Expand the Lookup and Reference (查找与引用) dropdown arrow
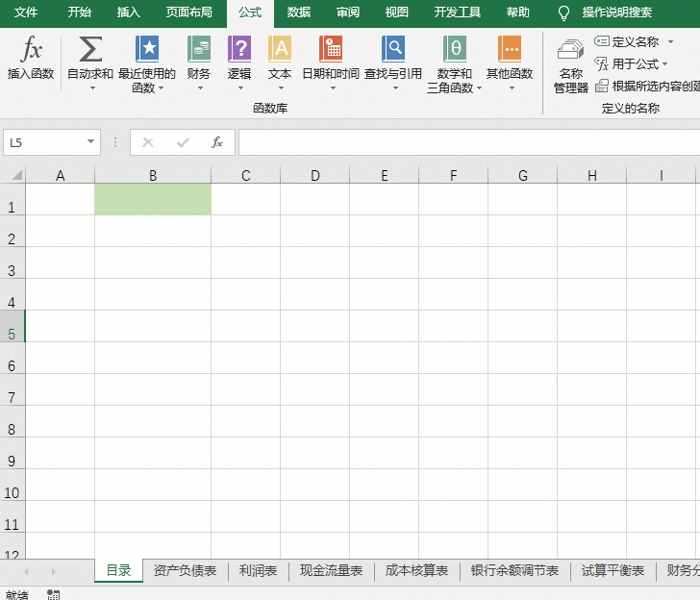This screenshot has width=700, height=600. pos(395,87)
